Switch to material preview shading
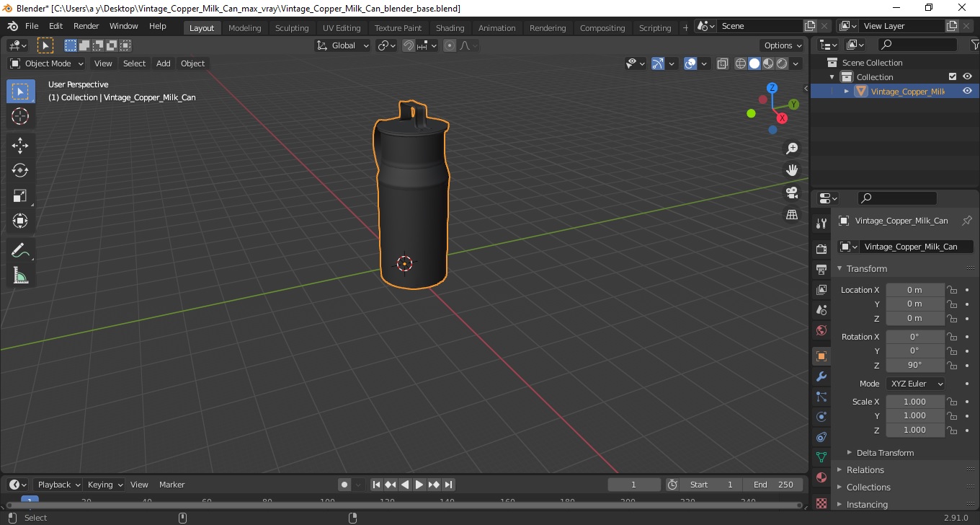Screen dimensions: 980x525 pyautogui.click(x=768, y=63)
